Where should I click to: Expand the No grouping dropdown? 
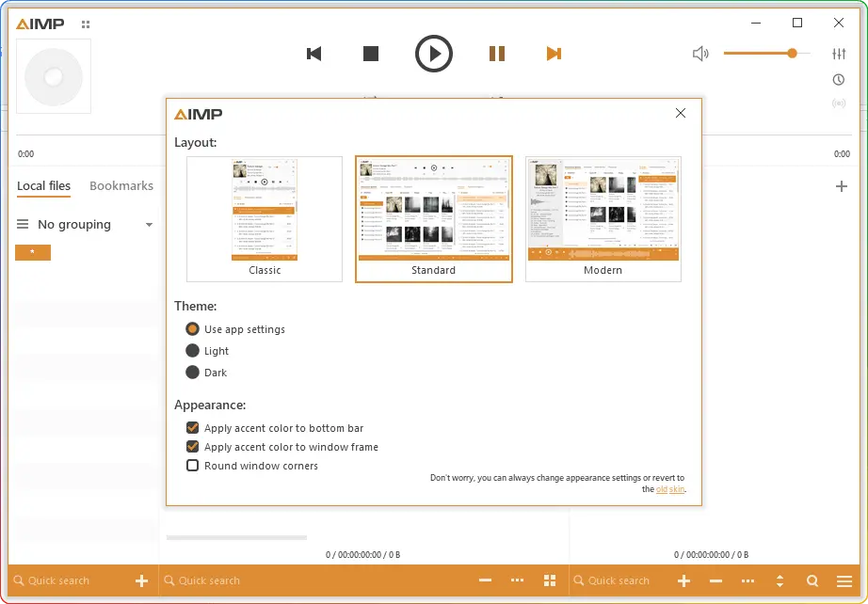click(149, 225)
